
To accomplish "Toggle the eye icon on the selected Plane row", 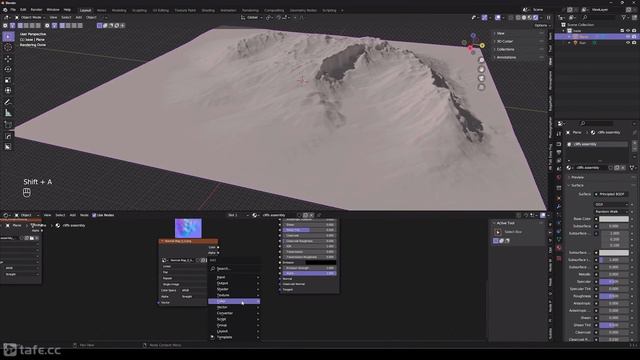I will [x=628, y=36].
